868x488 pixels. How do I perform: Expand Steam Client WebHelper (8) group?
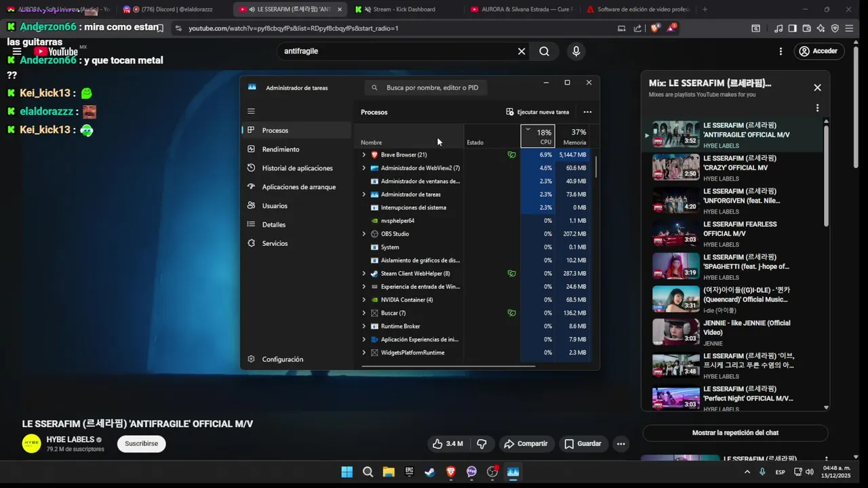363,274
